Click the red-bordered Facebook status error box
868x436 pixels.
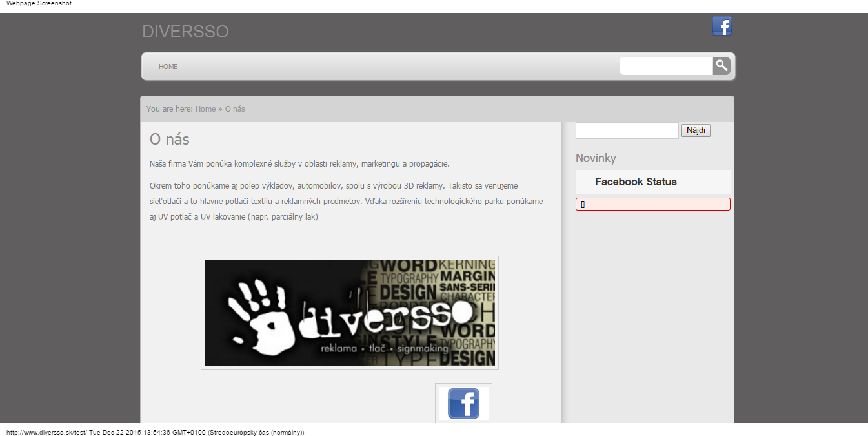(x=653, y=204)
